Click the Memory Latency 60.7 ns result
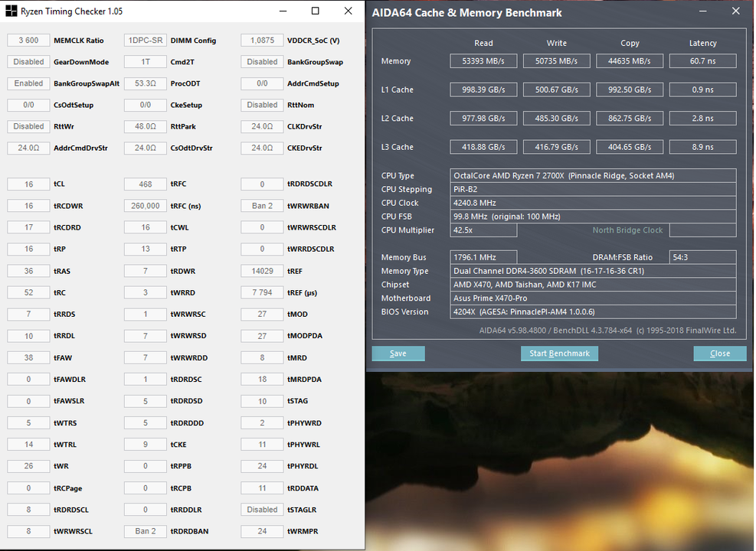756x551 pixels. pos(703,61)
